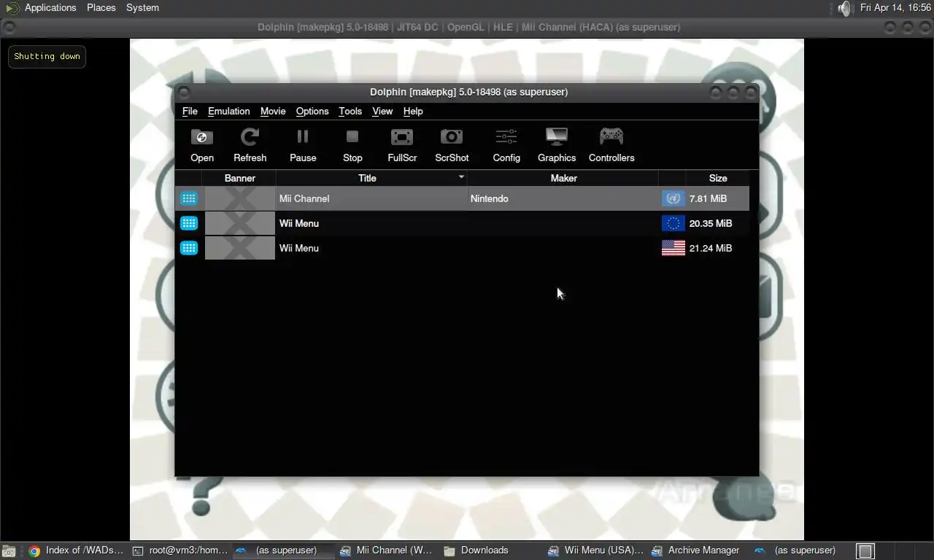This screenshot has height=560, width=934.
Task: Open the Tools menu
Action: (x=350, y=111)
